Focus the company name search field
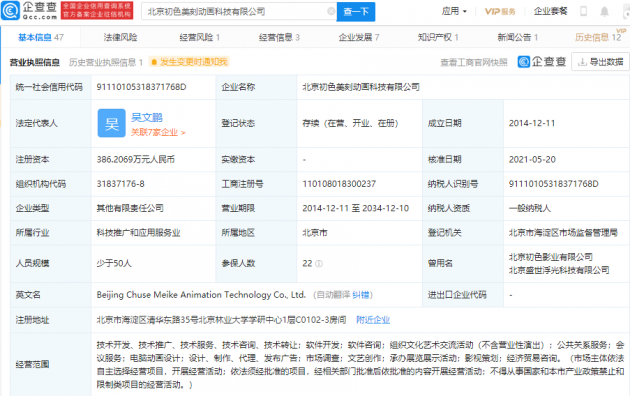Image resolution: width=630 pixels, height=396 pixels. pos(239,12)
